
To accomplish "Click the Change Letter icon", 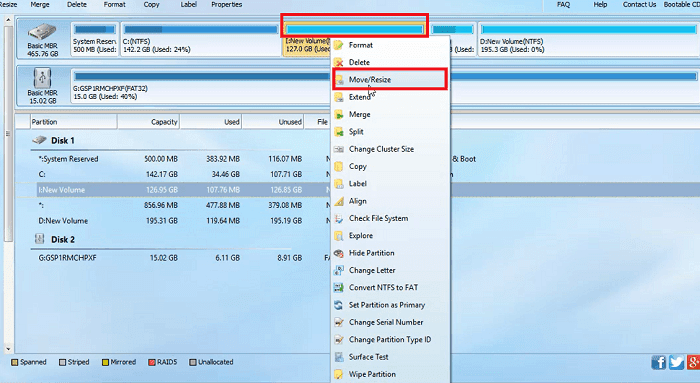I will point(339,271).
